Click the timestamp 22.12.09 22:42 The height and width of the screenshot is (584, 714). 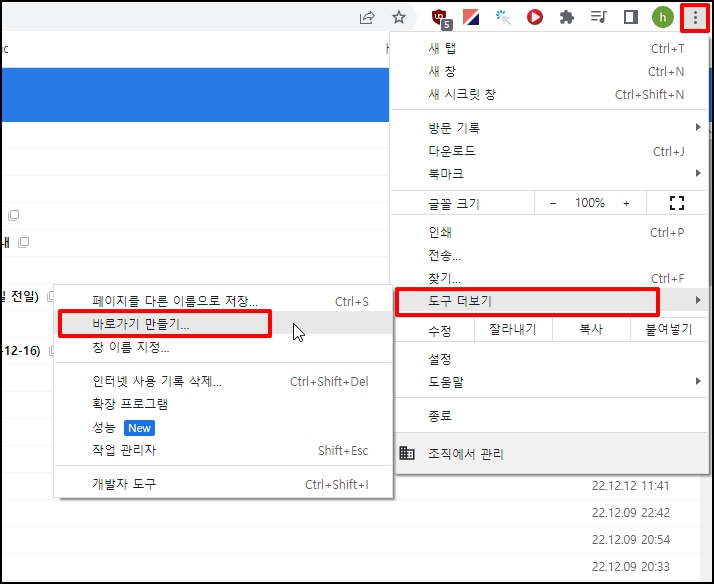[631, 513]
